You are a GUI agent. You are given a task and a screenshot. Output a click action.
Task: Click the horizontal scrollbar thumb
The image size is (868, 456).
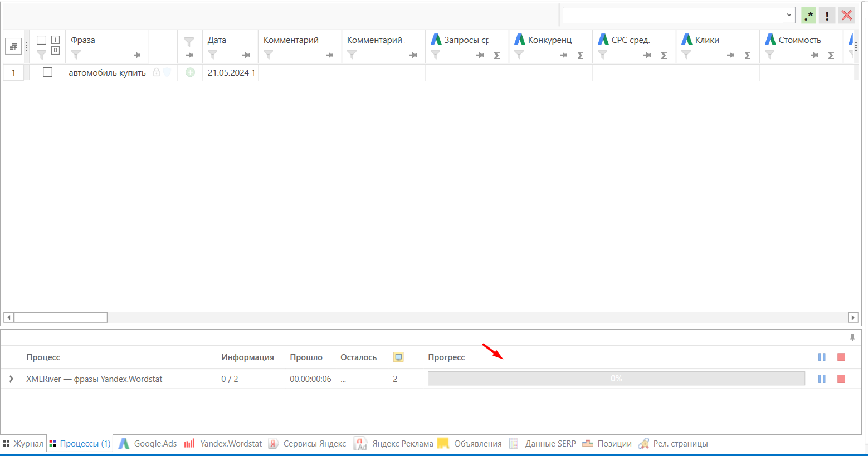61,318
